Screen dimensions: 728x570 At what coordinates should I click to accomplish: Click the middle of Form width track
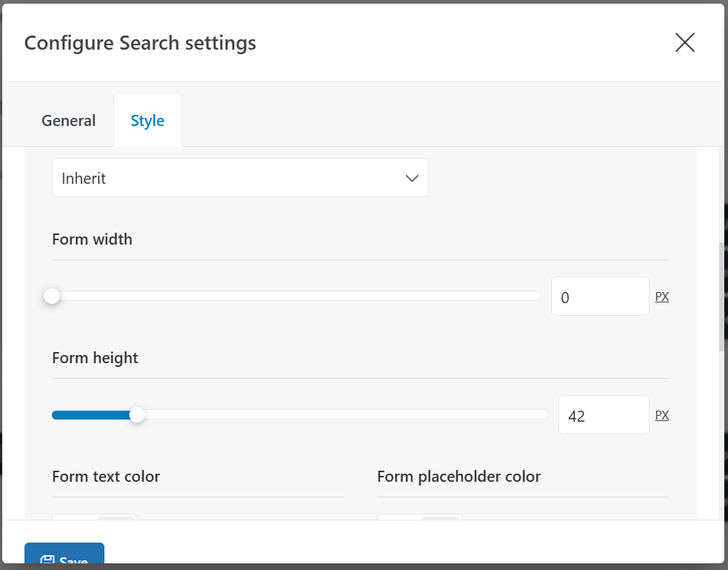coord(296,296)
